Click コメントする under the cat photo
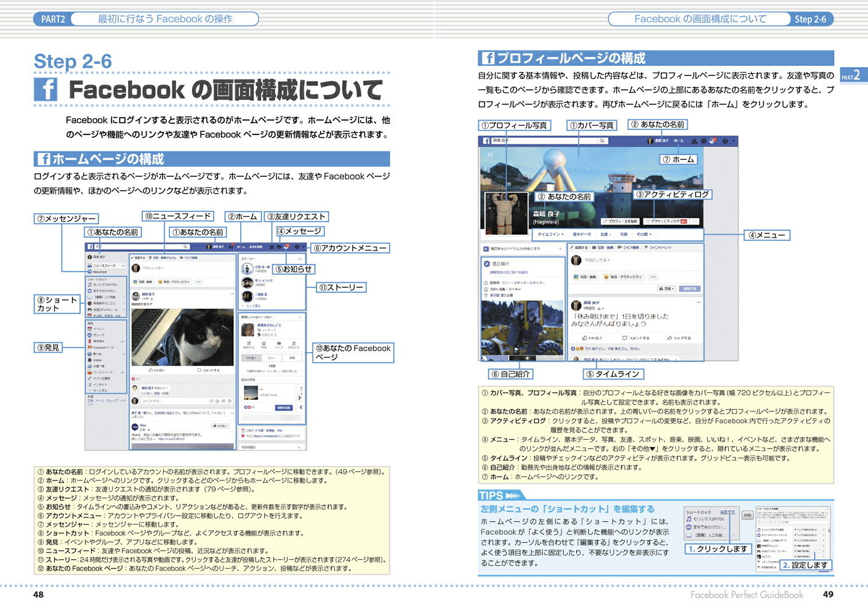The image size is (868, 616). click(x=209, y=370)
